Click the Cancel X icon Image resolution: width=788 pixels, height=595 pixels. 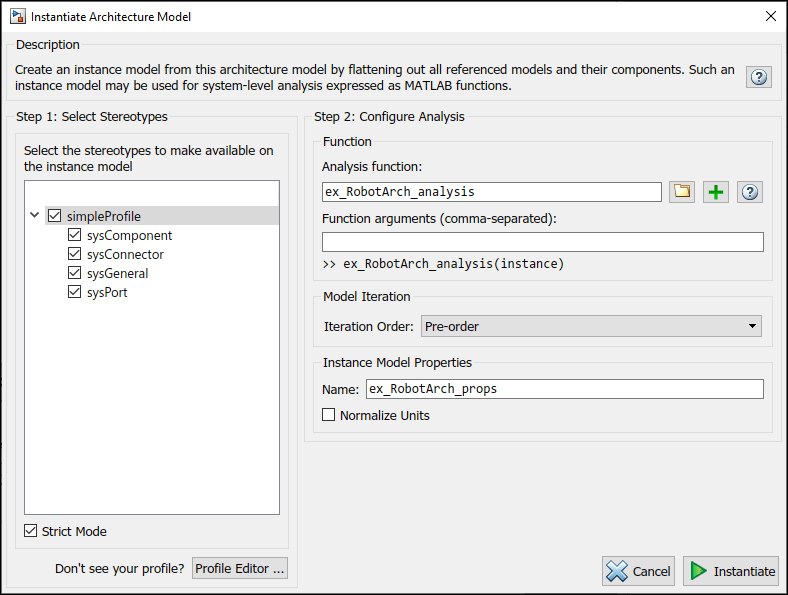pos(617,571)
